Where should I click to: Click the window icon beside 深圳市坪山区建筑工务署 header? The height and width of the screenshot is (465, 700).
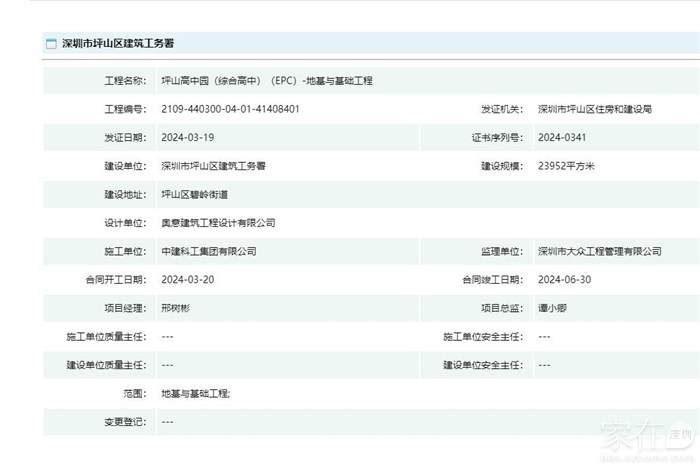[x=51, y=44]
